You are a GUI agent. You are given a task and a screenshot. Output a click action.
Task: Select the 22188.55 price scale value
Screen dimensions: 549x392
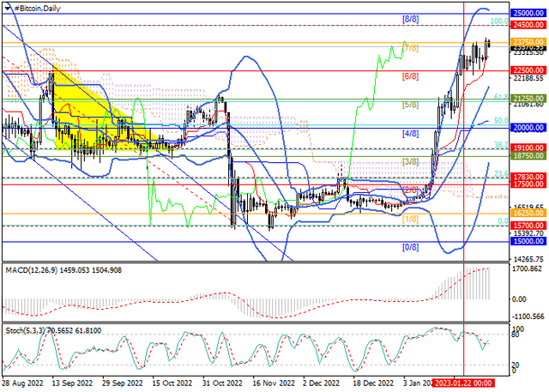528,78
